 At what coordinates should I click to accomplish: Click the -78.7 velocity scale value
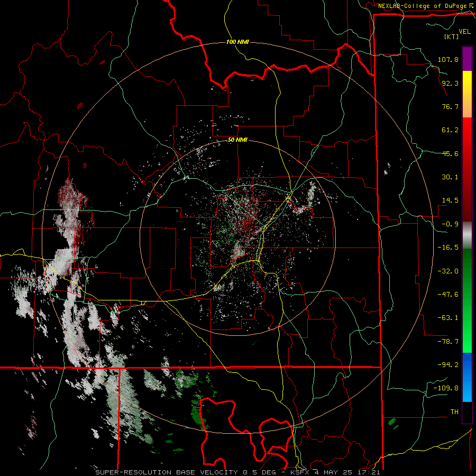click(448, 342)
